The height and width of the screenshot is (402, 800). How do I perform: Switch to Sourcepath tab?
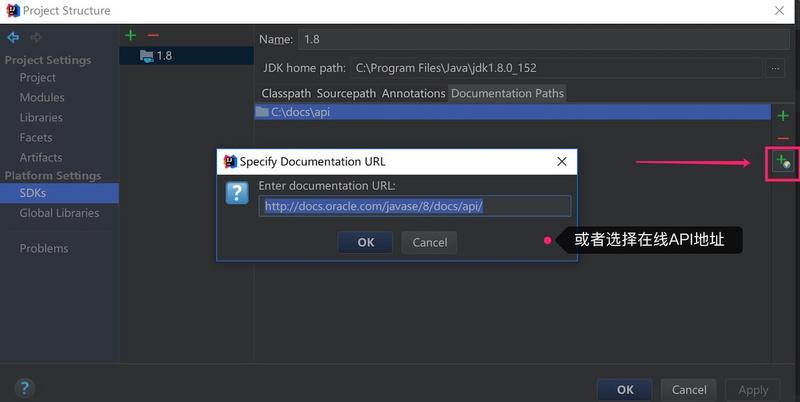click(346, 93)
